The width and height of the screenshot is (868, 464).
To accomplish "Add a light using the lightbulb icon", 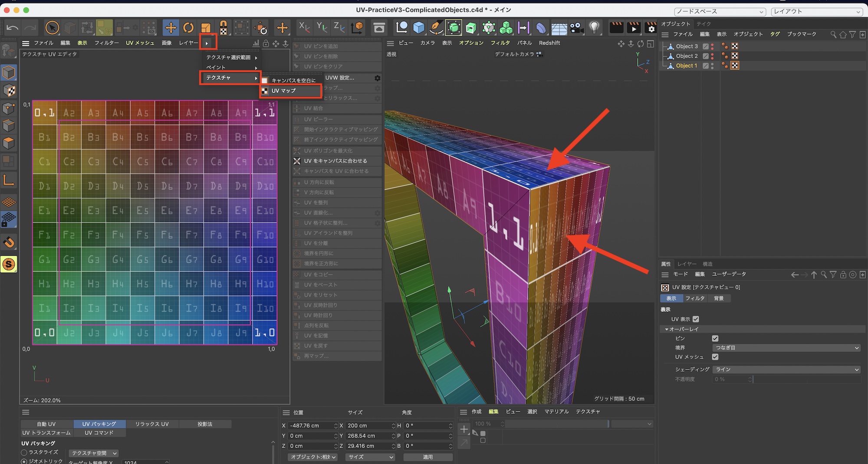I will [594, 28].
